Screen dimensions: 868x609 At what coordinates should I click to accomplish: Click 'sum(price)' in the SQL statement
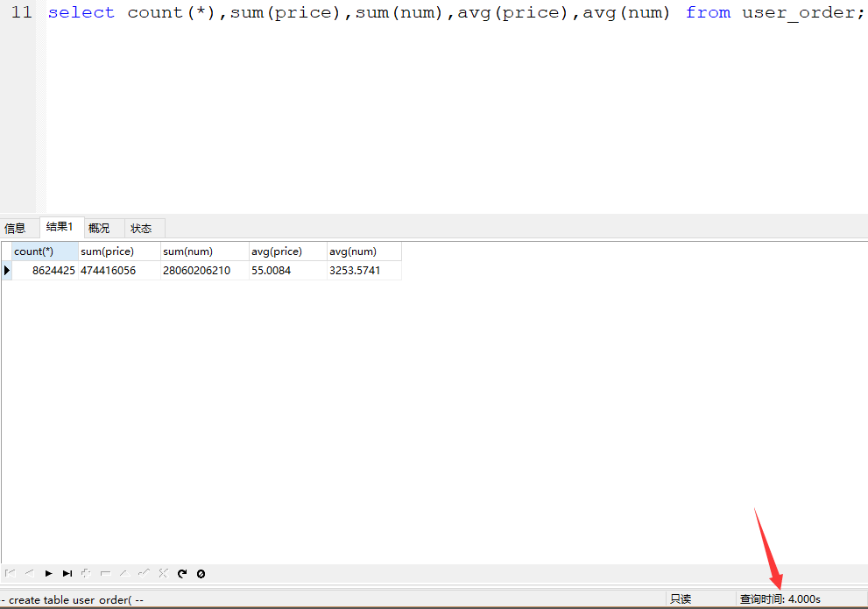click(285, 13)
